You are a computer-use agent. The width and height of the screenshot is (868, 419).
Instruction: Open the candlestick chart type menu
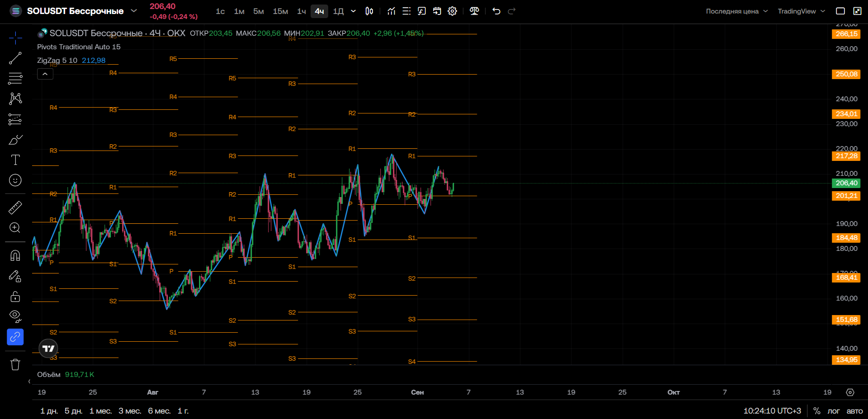tap(369, 11)
